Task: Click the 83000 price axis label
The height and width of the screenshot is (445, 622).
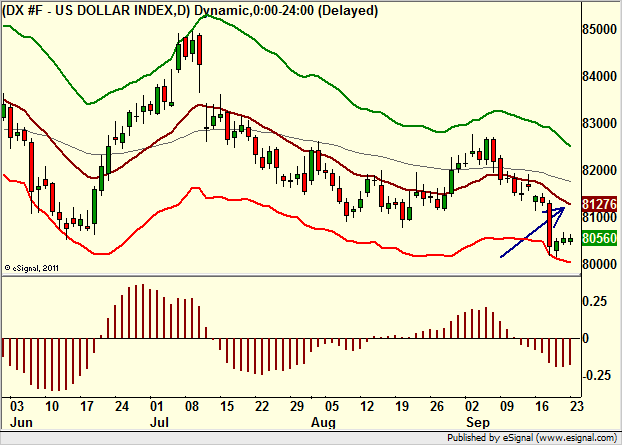Action: 599,123
